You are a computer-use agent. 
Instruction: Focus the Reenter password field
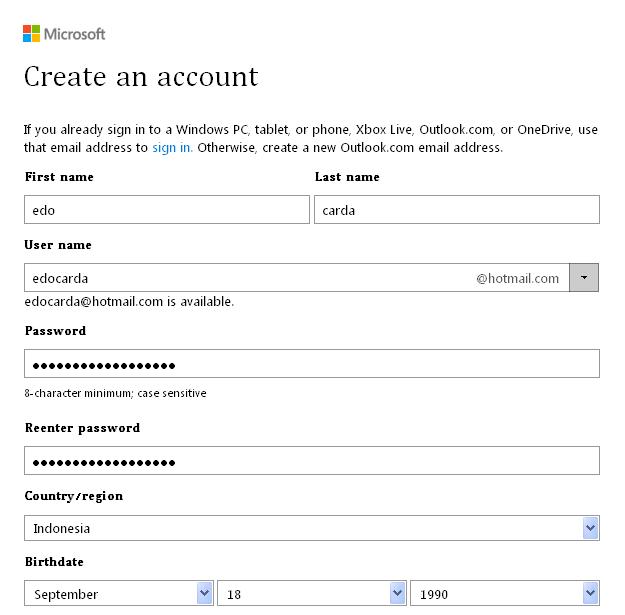click(311, 461)
